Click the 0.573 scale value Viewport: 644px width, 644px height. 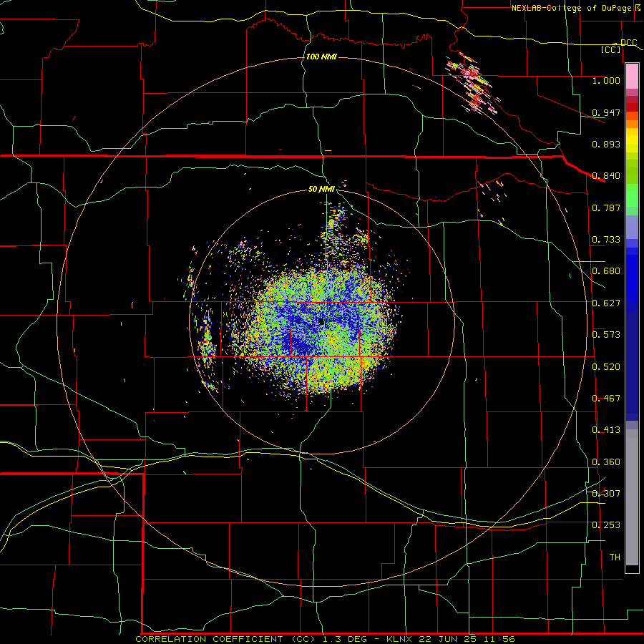(x=606, y=335)
